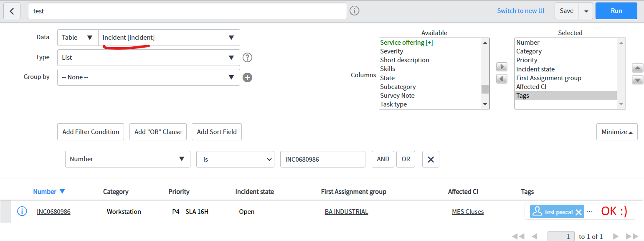
Task: Click the back arrow button
Action: [x=12, y=11]
